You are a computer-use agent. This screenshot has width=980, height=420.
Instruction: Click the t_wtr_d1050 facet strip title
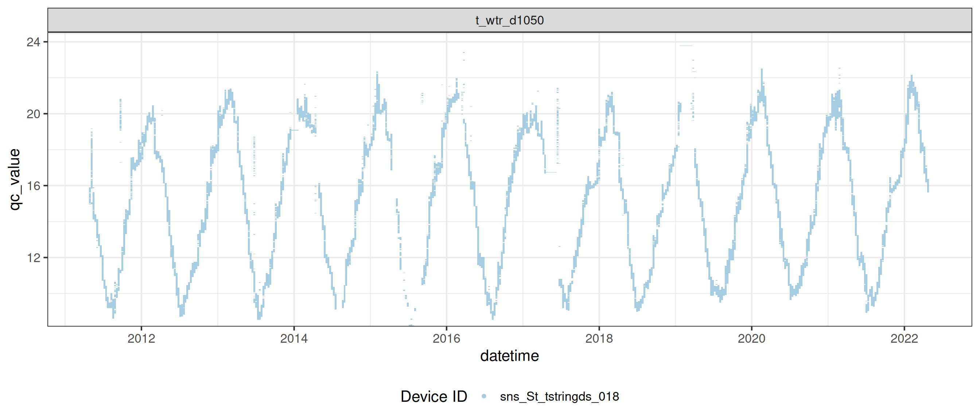point(509,20)
